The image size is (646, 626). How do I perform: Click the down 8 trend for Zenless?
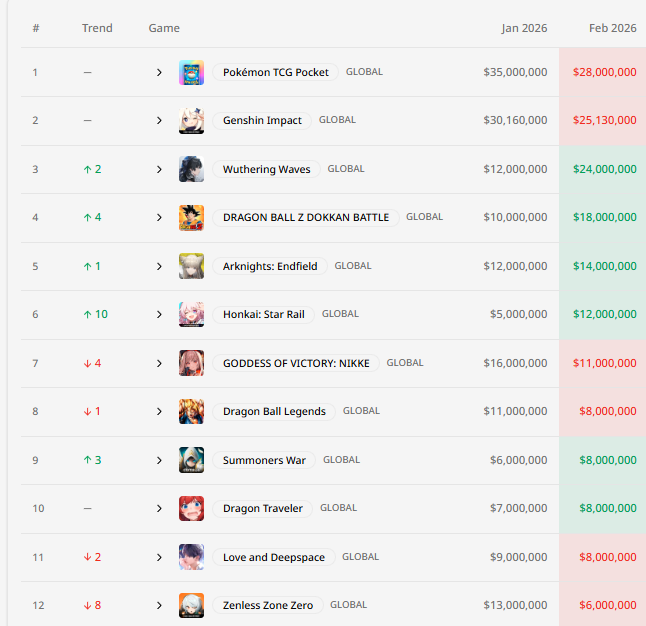click(x=92, y=605)
